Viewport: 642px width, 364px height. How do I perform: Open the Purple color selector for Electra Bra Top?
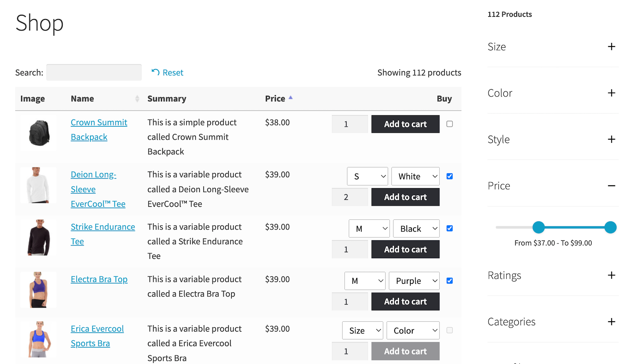[x=414, y=281]
